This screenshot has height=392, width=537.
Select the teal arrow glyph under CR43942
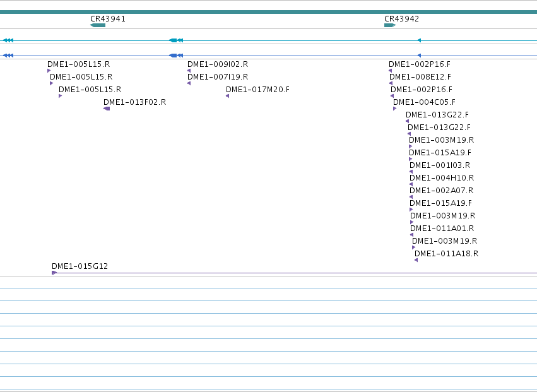click(x=390, y=25)
